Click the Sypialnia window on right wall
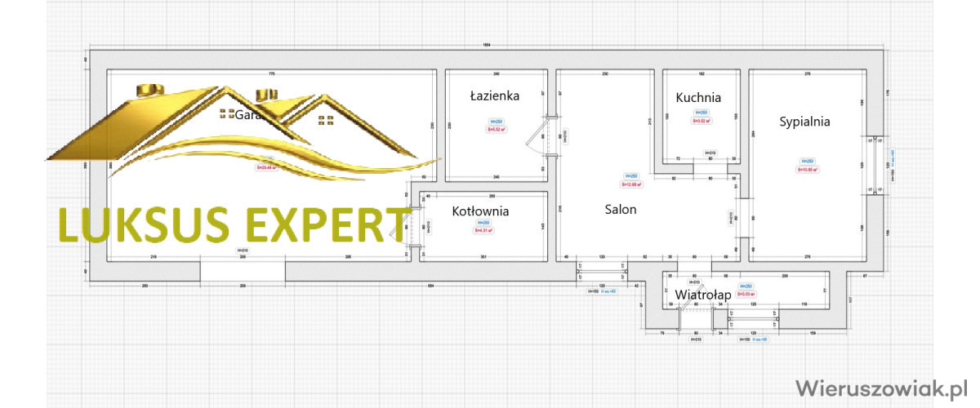980x408 pixels. tap(876, 163)
